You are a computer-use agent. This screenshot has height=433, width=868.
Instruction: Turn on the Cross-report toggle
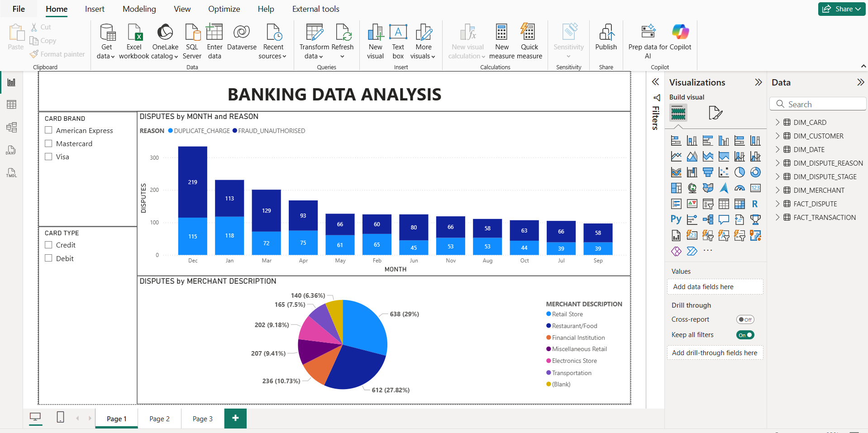[x=745, y=319]
